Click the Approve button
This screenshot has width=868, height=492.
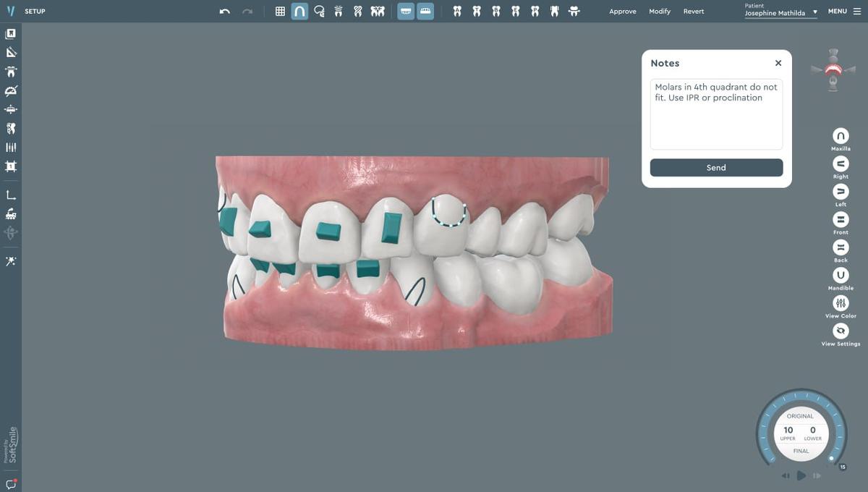[x=623, y=11]
